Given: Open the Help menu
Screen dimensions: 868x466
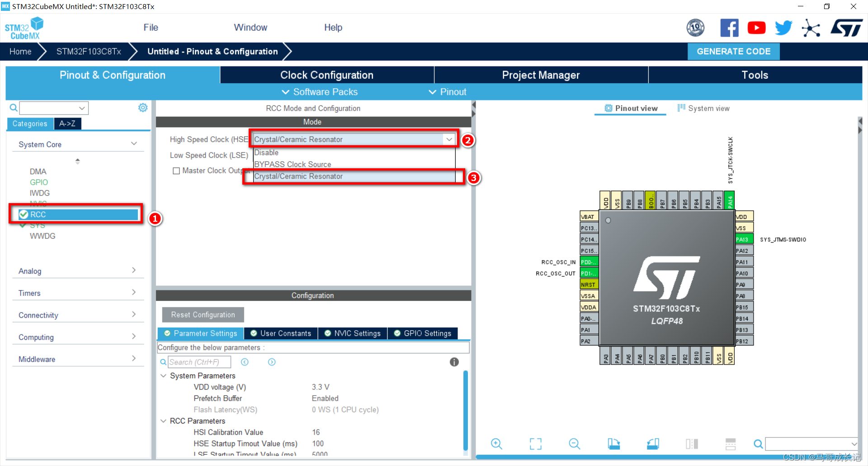Looking at the screenshot, I should pos(333,28).
